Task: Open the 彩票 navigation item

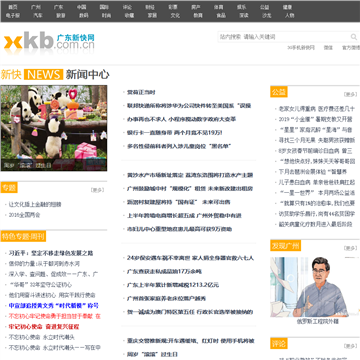Action: tap(173, 7)
